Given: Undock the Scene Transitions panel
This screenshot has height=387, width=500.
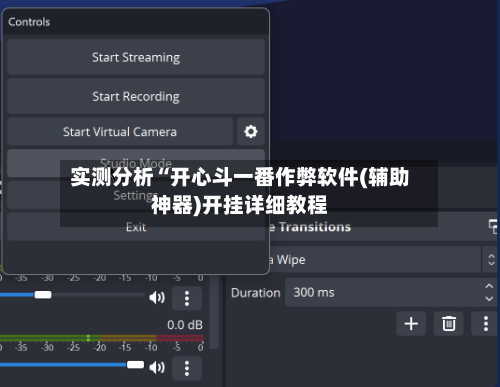Looking at the screenshot, I should coord(493,227).
